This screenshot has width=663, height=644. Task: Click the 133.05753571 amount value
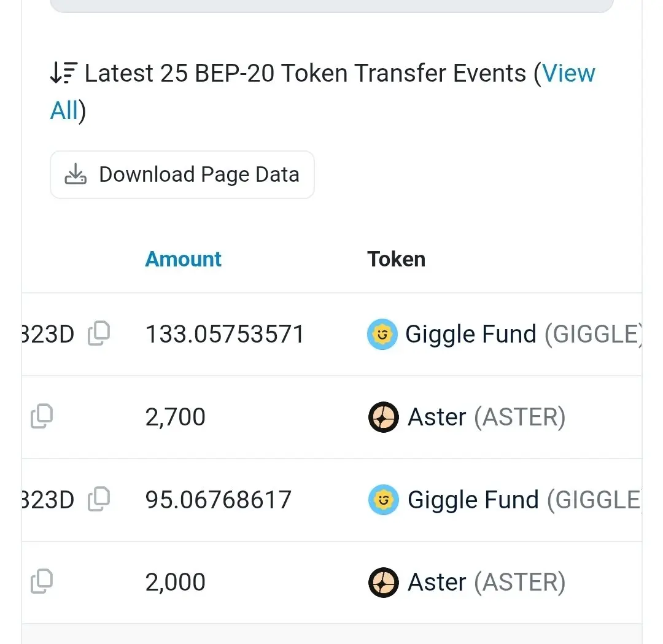click(x=225, y=334)
